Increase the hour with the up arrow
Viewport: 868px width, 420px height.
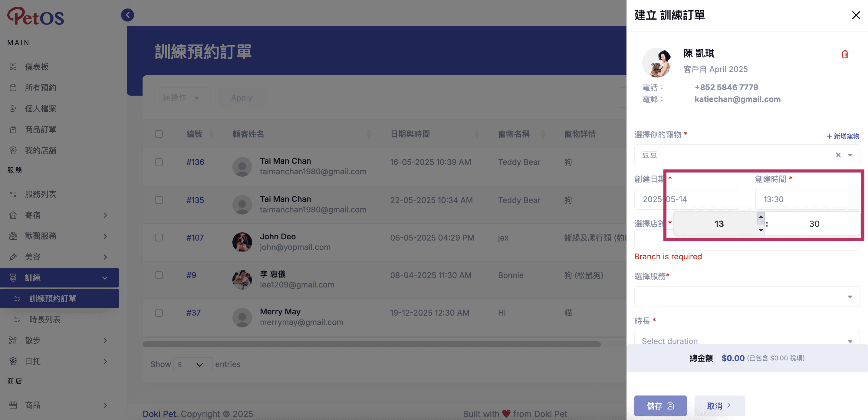click(x=761, y=217)
